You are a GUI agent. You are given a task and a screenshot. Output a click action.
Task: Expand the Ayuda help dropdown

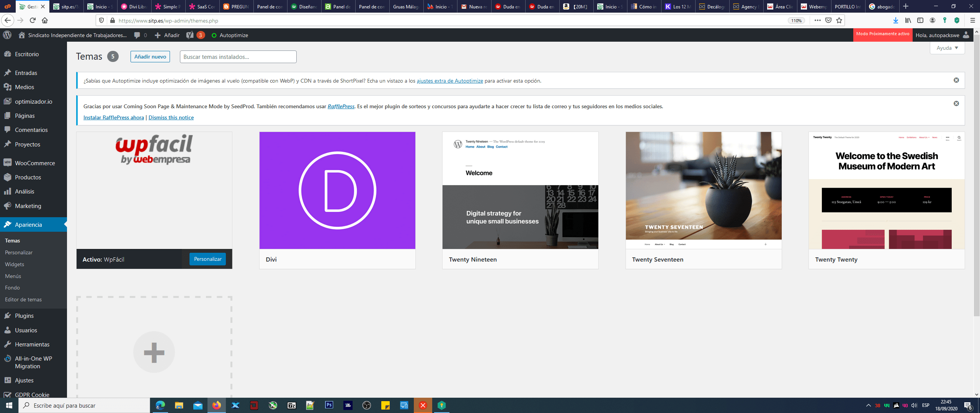coord(947,48)
